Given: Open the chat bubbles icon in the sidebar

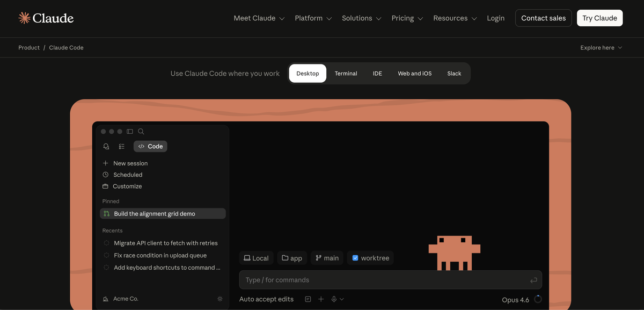Looking at the screenshot, I should 106,146.
